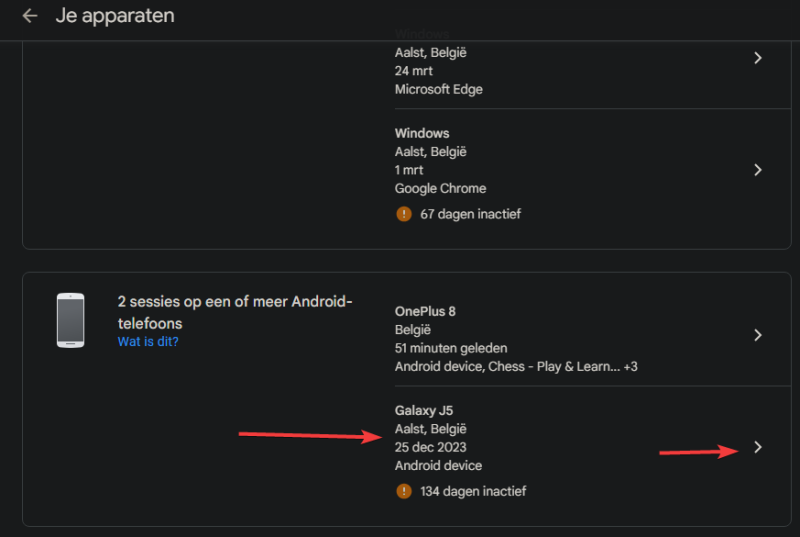This screenshot has width=800, height=537.
Task: Click '134 dagen inactief' warning text
Action: [473, 491]
